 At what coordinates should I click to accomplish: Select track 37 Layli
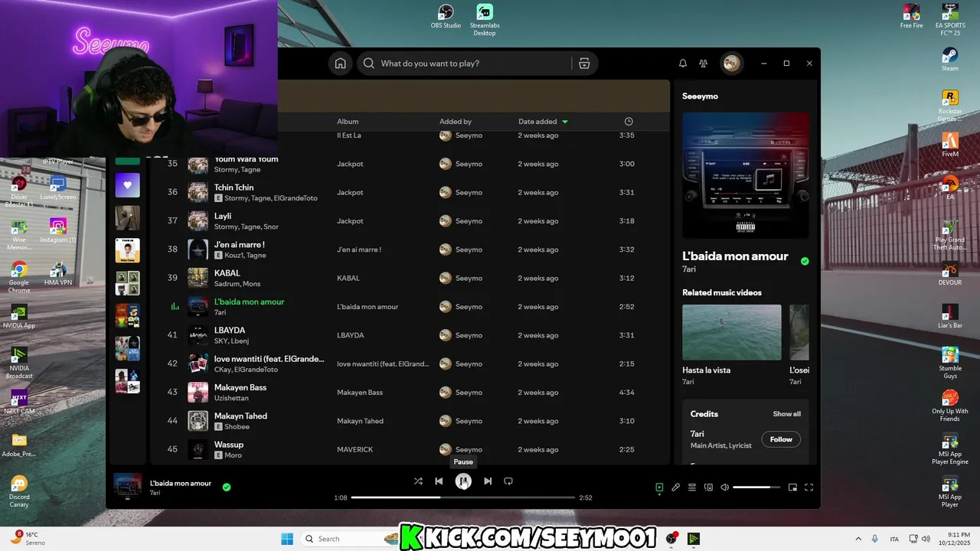point(410,221)
